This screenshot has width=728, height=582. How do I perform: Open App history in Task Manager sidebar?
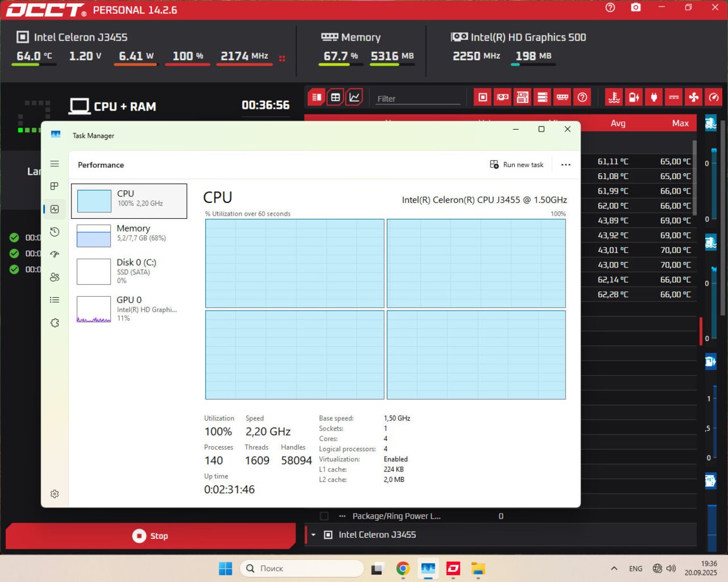pyautogui.click(x=54, y=232)
